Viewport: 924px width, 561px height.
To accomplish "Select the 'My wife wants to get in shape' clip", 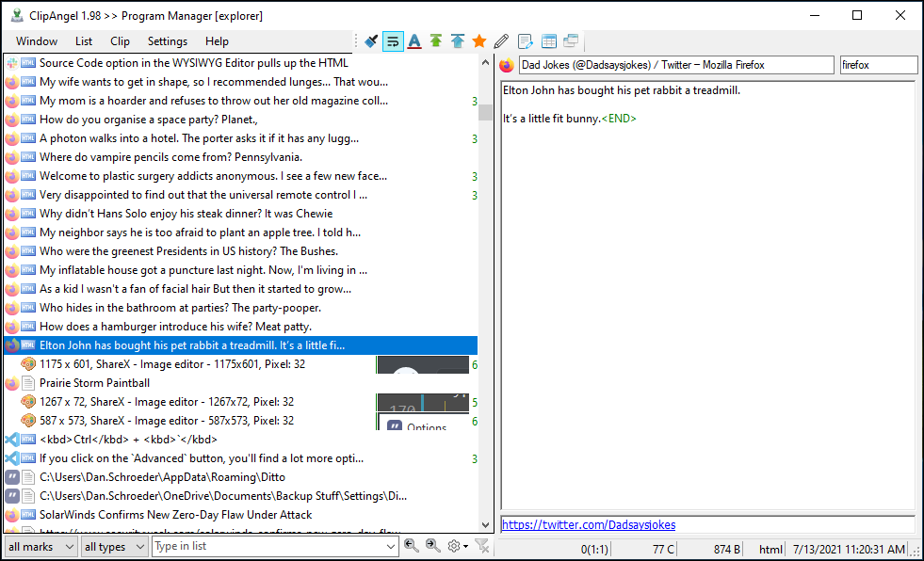I will click(x=240, y=82).
